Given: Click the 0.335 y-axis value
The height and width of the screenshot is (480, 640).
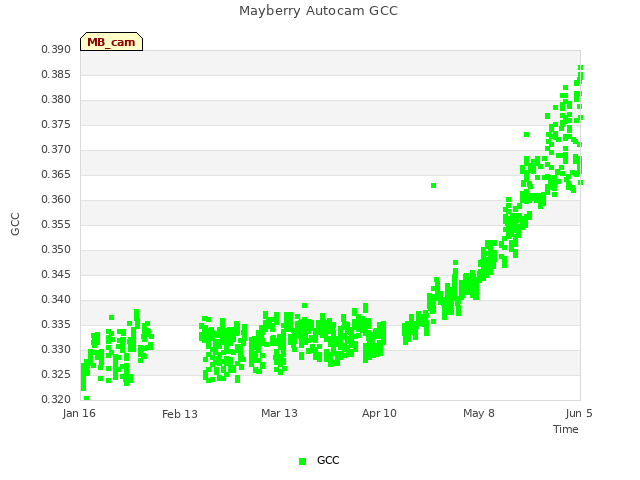Looking at the screenshot, I should click(x=56, y=324).
